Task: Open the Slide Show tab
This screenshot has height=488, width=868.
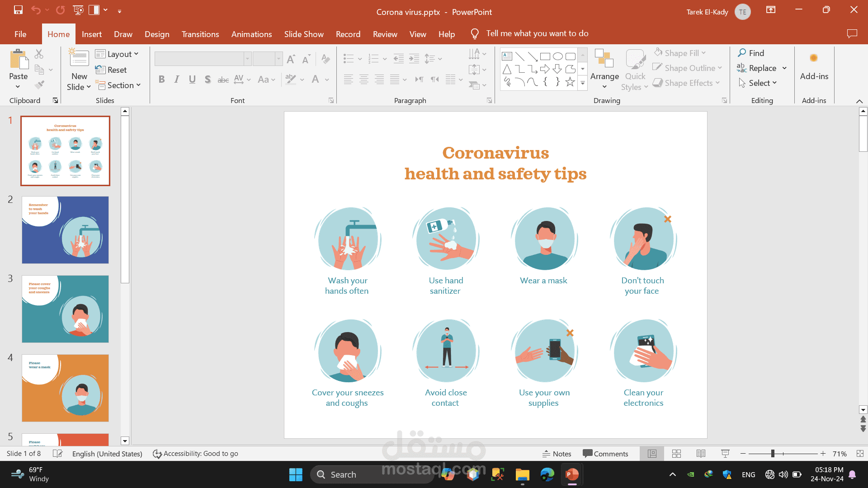Action: coord(304,34)
